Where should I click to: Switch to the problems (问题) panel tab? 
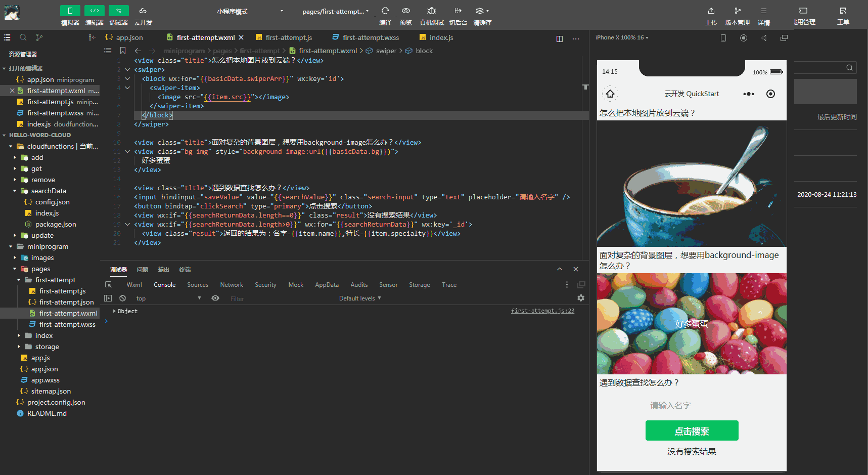pos(143,270)
